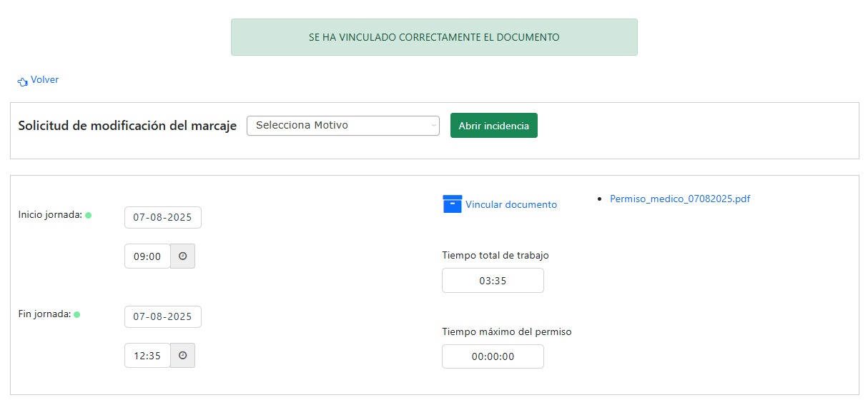The width and height of the screenshot is (868, 400).
Task: Click the green dot beside Inicio jornada
Action: click(89, 215)
